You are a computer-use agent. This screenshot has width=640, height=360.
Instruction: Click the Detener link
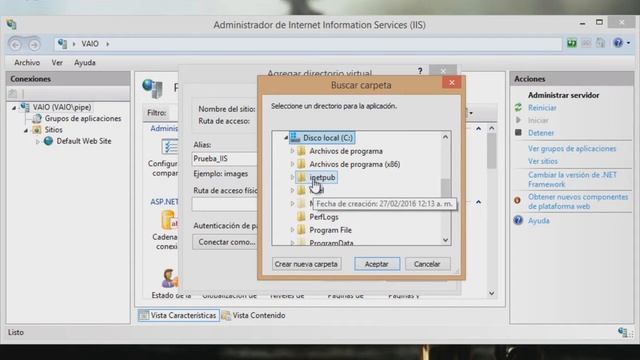tap(541, 133)
